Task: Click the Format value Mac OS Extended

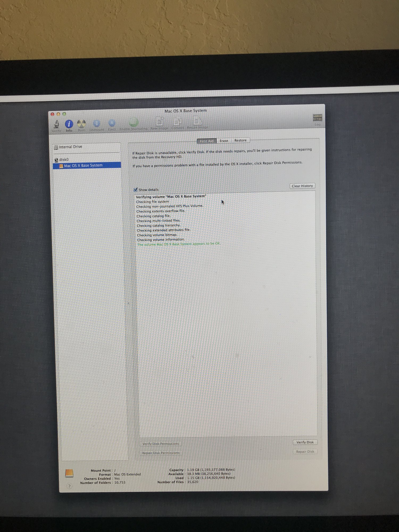Action: click(x=127, y=474)
